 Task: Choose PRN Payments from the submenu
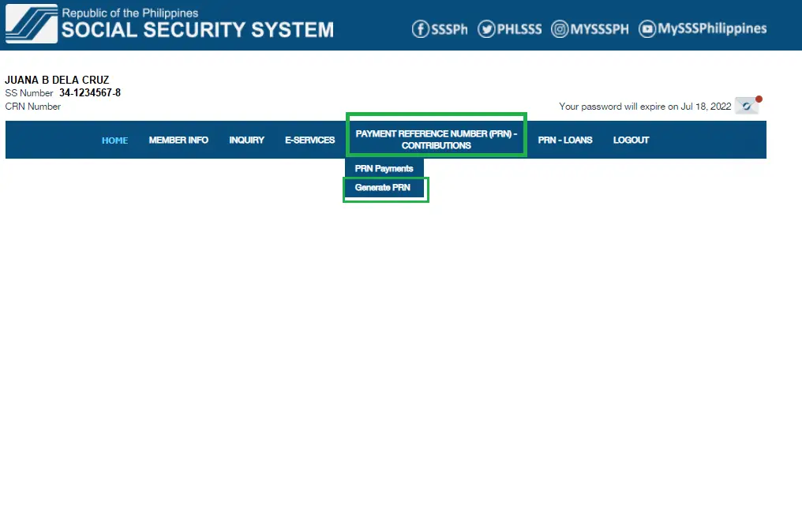pyautogui.click(x=384, y=169)
